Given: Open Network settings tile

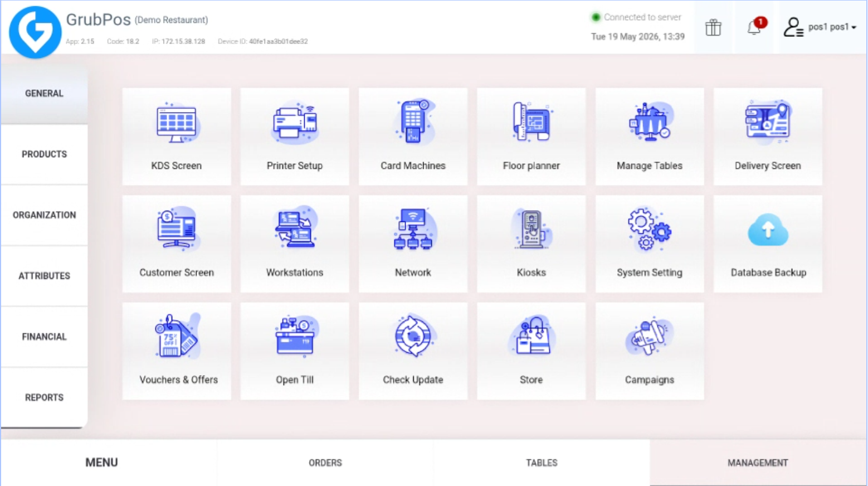Looking at the screenshot, I should click(x=413, y=244).
